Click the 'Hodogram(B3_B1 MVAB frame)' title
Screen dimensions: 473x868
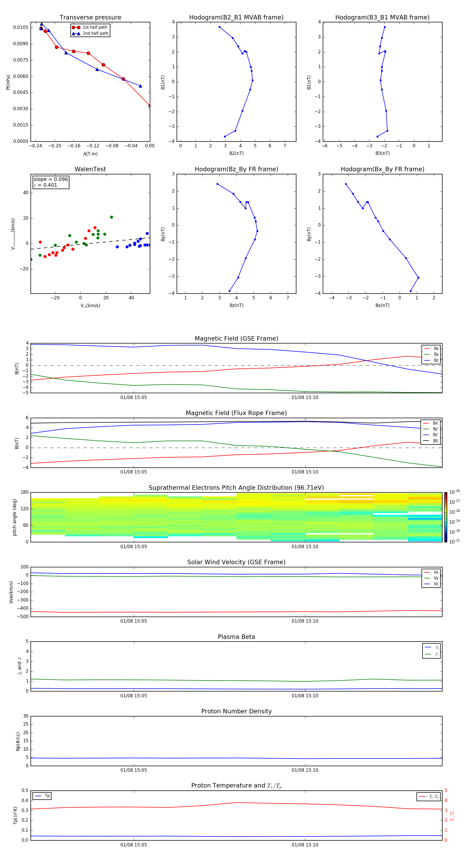(x=382, y=18)
